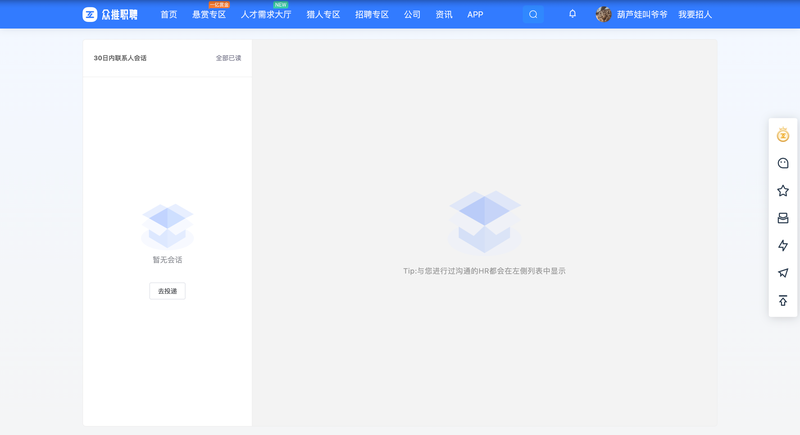The image size is (800, 435).
Task: Open the APP menu item
Action: tap(475, 15)
